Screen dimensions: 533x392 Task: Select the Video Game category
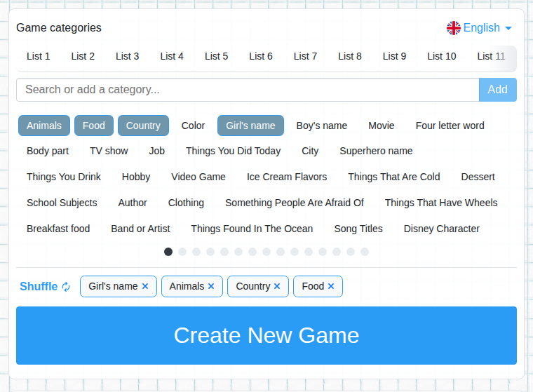[x=198, y=177]
